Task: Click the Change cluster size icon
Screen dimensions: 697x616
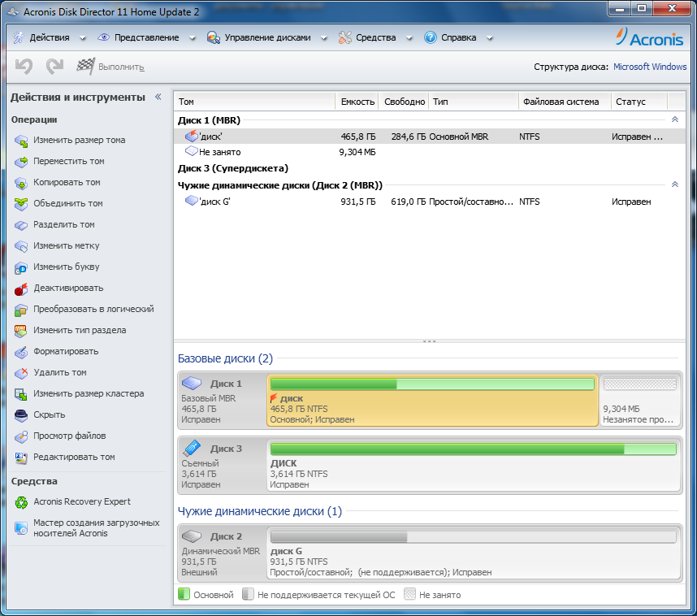Action: pos(21,394)
